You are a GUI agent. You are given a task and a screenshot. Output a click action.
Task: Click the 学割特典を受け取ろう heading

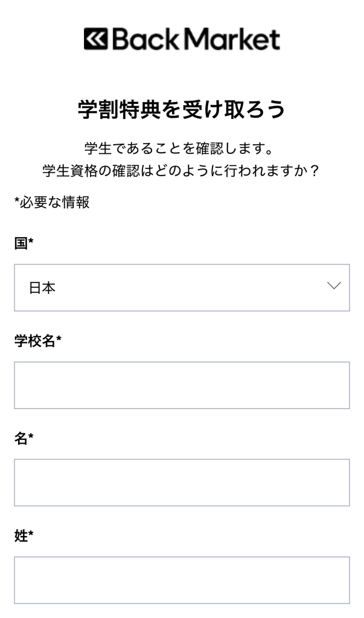[181, 110]
